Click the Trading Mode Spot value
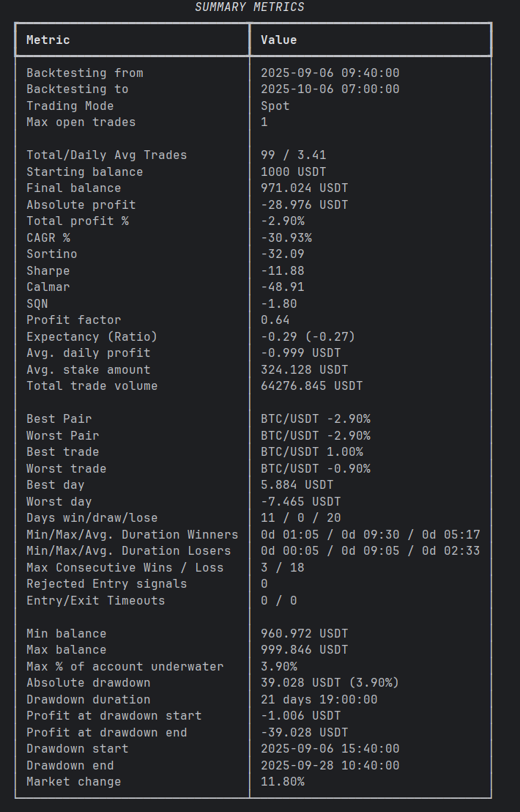520x812 pixels. [275, 106]
